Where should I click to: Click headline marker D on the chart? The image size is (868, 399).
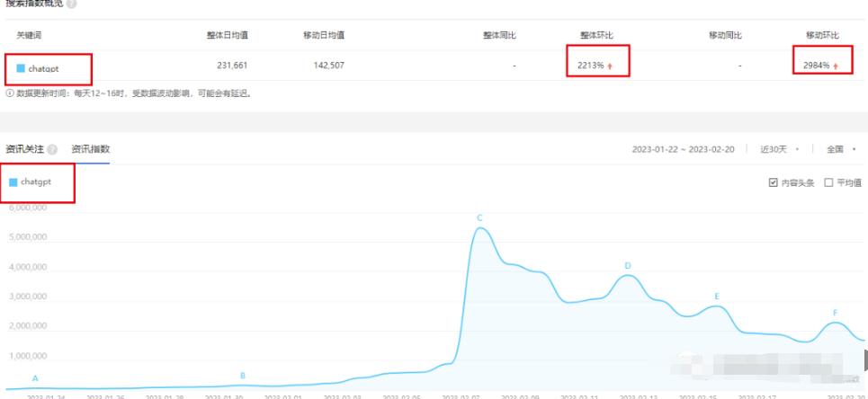(x=628, y=265)
